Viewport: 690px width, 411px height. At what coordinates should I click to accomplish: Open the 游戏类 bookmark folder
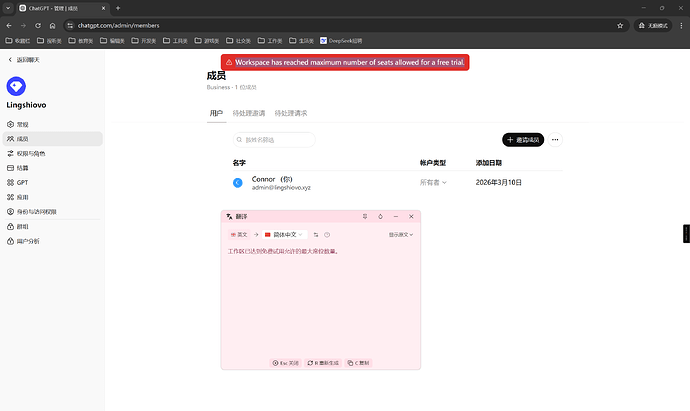[207, 41]
